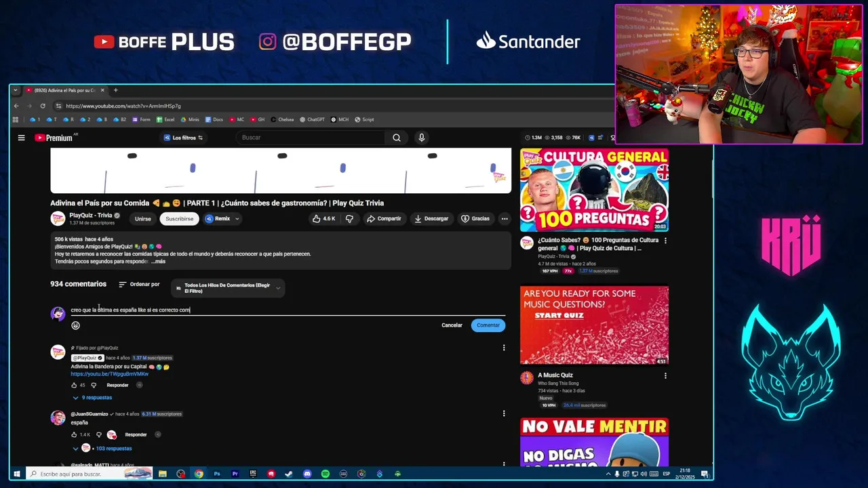Toggle Los filtros extension button
The image size is (868, 488).
[183, 138]
